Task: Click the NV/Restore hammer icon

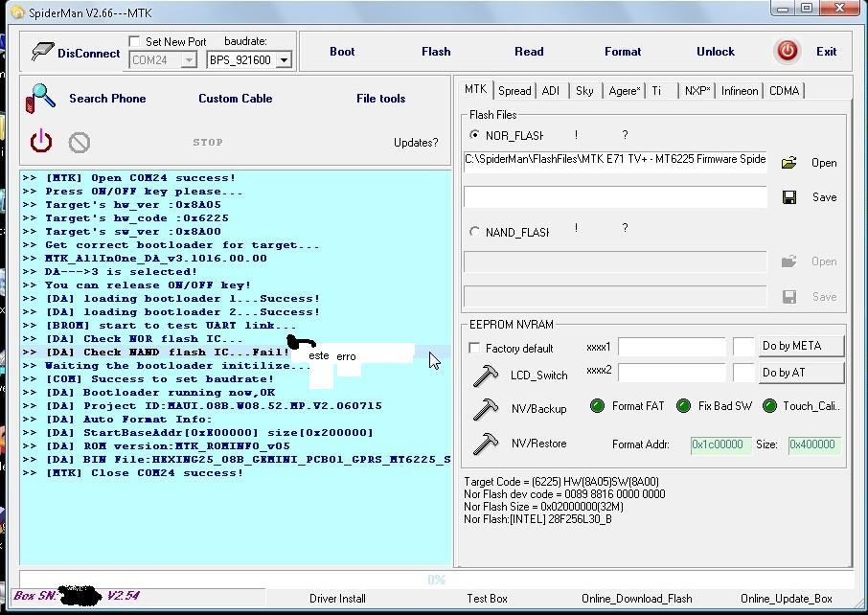Action: click(x=486, y=444)
